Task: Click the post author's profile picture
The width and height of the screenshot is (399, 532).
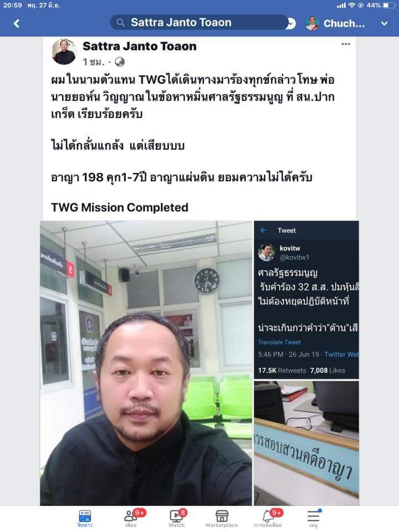Action: pos(64,52)
